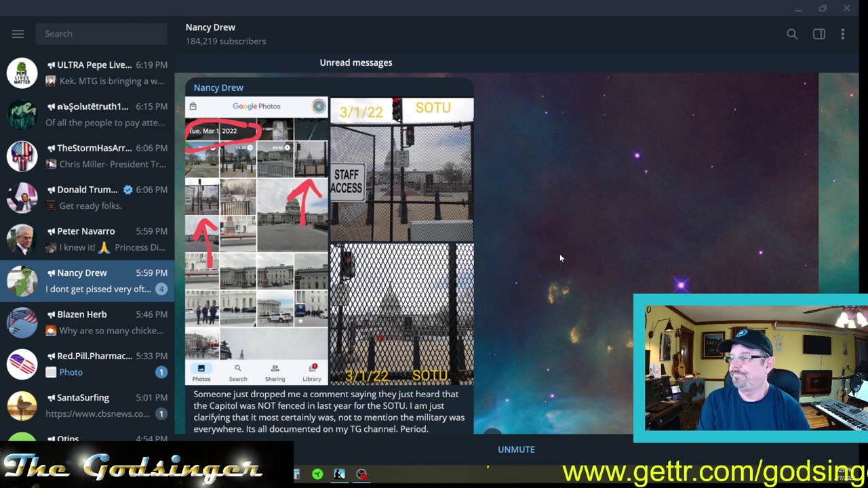Open the Kindle reader taskbar icon

click(339, 474)
